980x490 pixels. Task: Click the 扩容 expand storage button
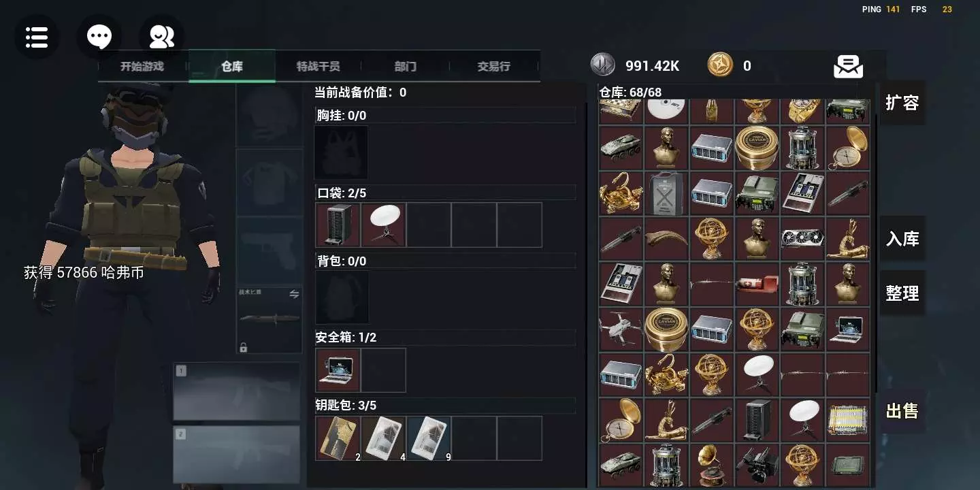pyautogui.click(x=902, y=103)
